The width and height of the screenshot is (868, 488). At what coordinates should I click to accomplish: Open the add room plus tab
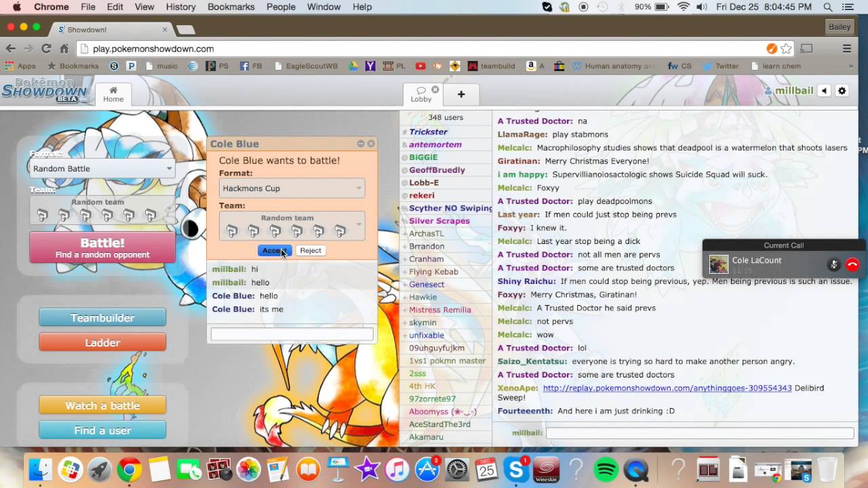point(461,94)
